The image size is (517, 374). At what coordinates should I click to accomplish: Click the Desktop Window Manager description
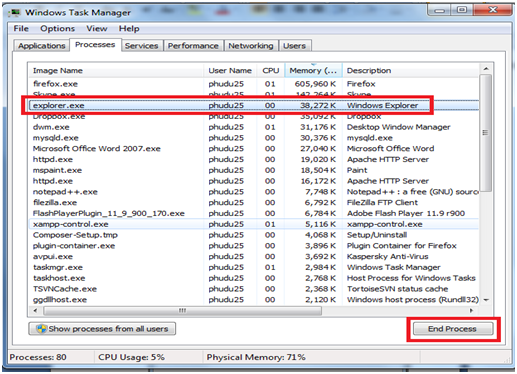[398, 127]
